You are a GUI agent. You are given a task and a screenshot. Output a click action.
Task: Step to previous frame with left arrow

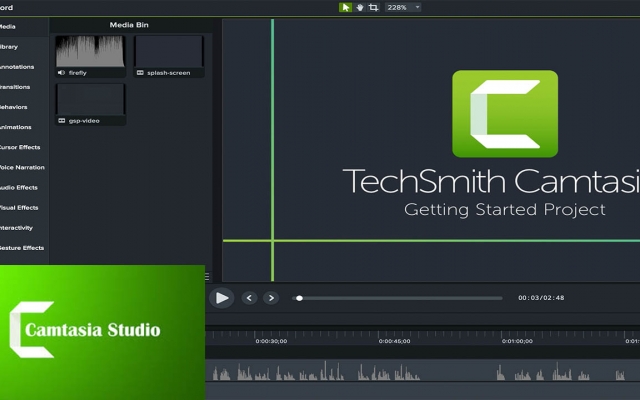pyautogui.click(x=249, y=298)
